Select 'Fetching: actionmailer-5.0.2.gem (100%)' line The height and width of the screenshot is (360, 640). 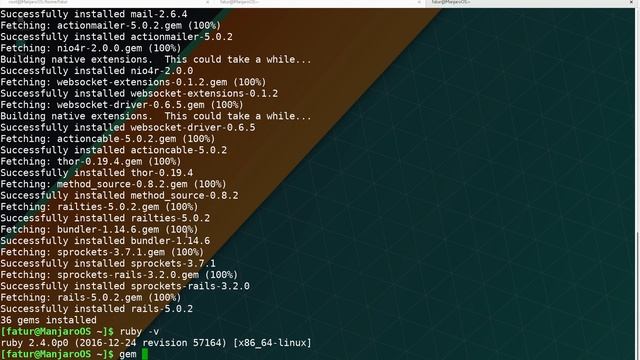(111, 26)
